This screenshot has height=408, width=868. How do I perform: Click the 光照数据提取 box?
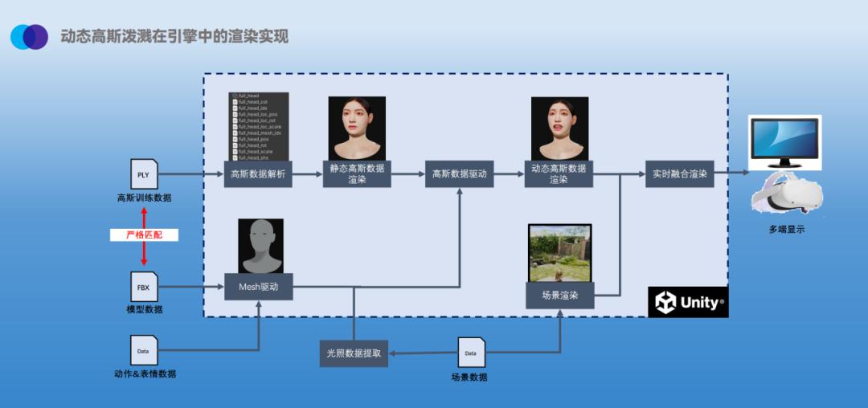coord(354,353)
